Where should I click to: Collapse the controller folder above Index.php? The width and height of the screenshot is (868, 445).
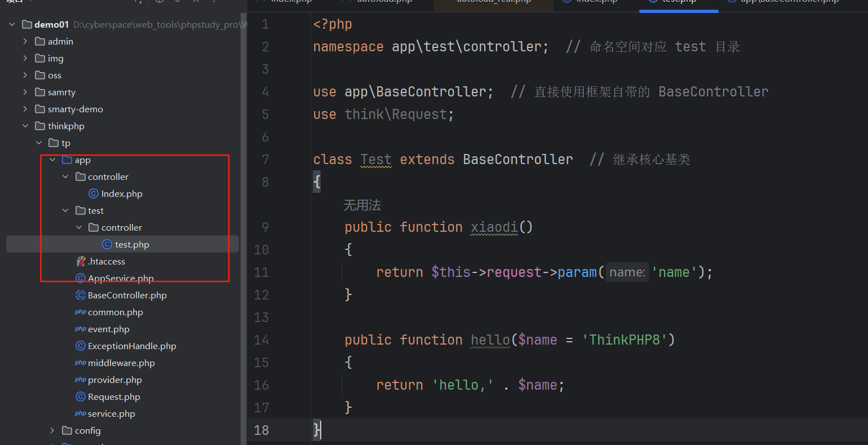coord(65,177)
